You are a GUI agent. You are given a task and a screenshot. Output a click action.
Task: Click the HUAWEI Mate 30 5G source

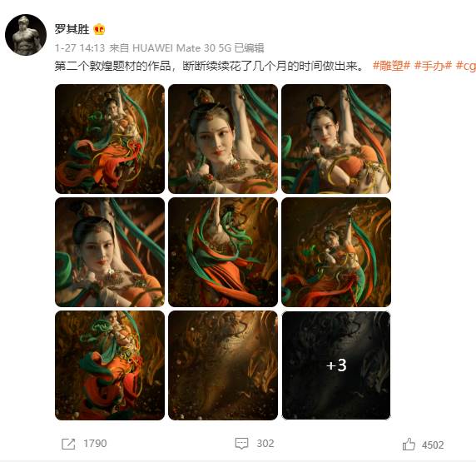pos(182,48)
